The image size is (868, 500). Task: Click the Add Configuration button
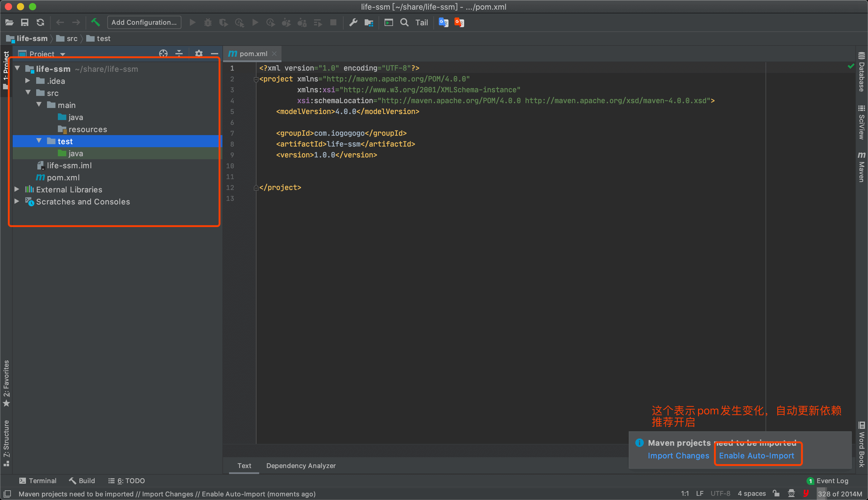[144, 23]
